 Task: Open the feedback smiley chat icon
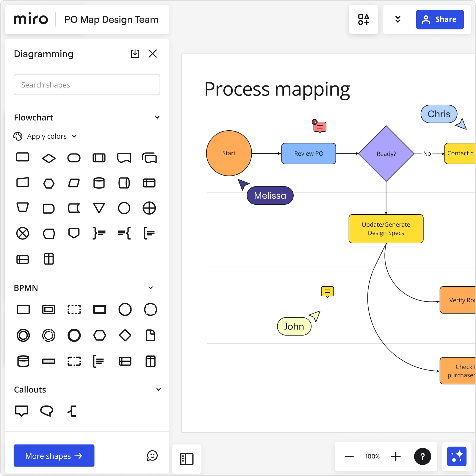[152, 455]
